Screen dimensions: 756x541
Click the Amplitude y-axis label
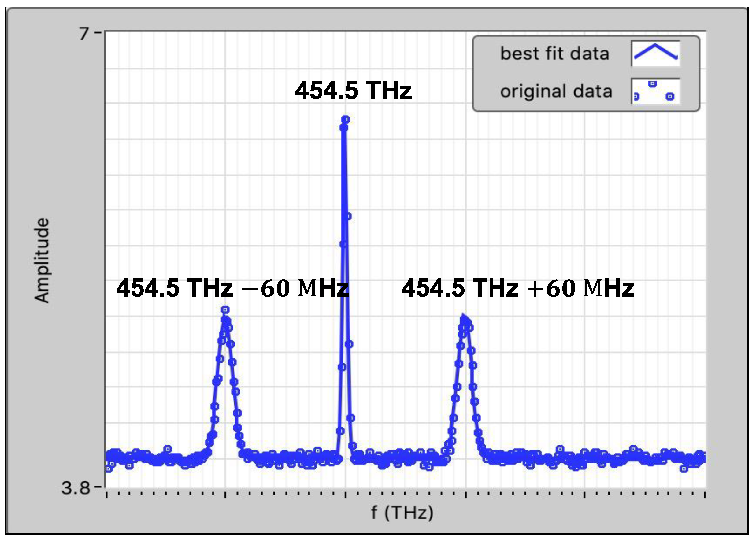tap(42, 260)
